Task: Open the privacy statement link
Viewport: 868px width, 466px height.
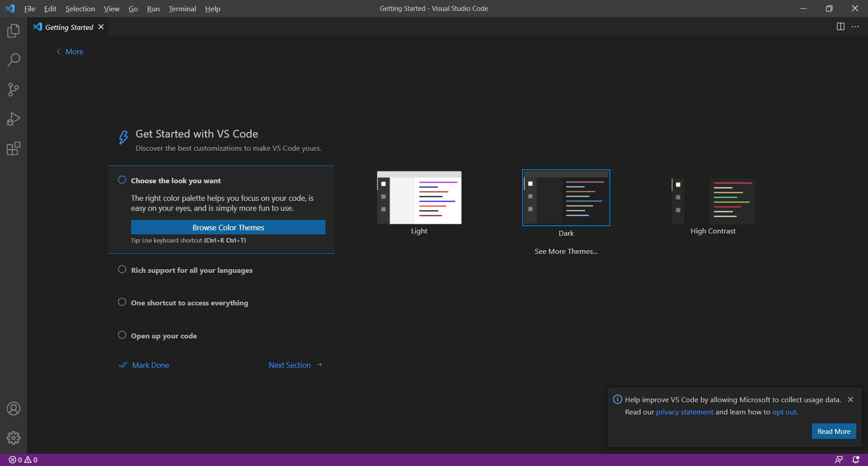Action: pyautogui.click(x=684, y=412)
